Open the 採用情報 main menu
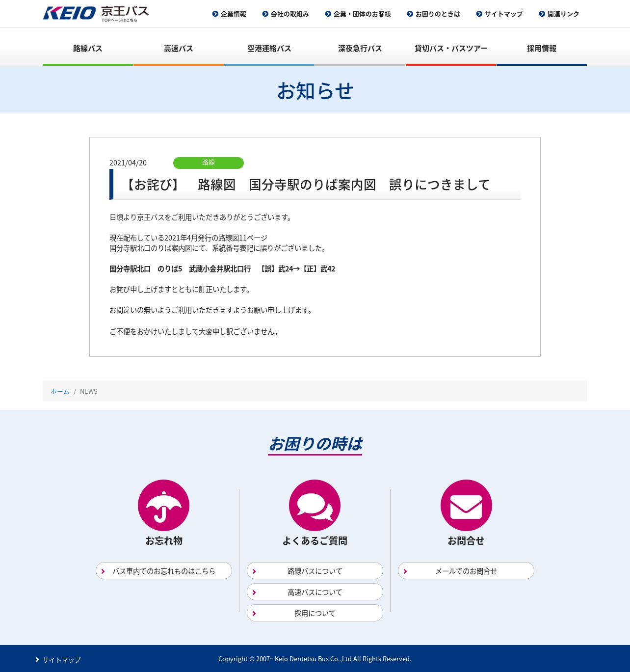 [542, 48]
